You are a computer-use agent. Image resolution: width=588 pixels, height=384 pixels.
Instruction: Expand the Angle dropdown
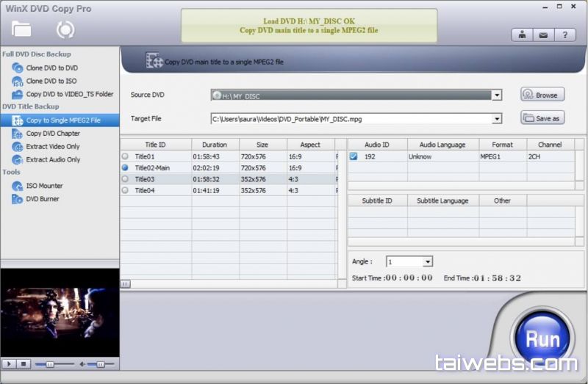(428, 262)
